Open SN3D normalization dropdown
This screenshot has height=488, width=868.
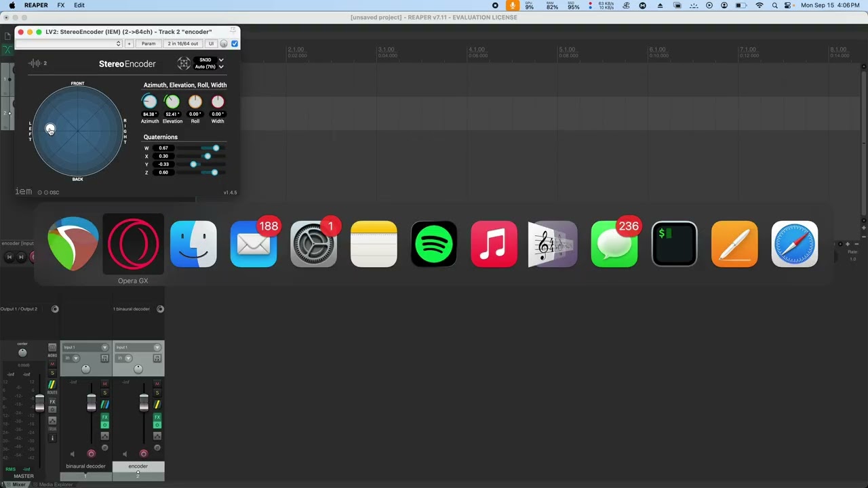pyautogui.click(x=208, y=60)
